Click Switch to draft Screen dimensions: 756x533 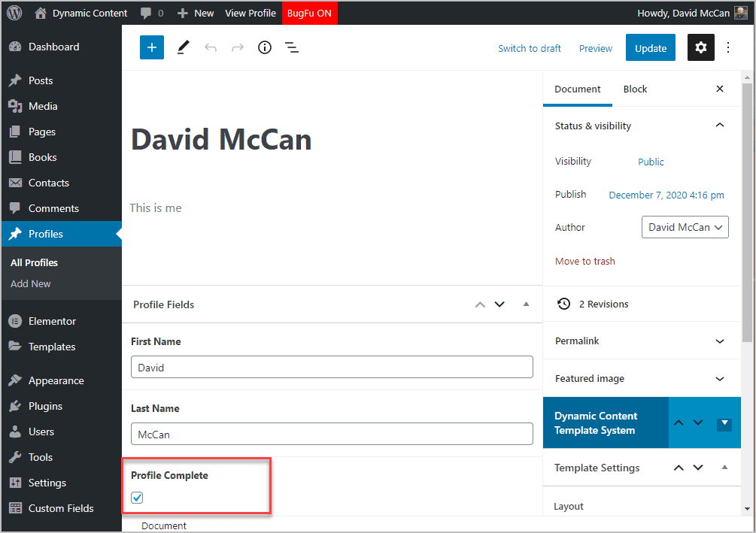[x=530, y=48]
